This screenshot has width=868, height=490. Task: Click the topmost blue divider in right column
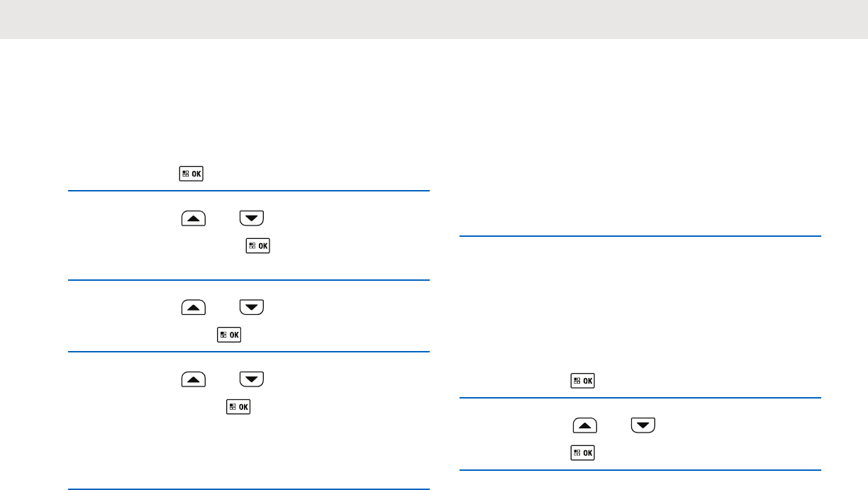coord(640,236)
